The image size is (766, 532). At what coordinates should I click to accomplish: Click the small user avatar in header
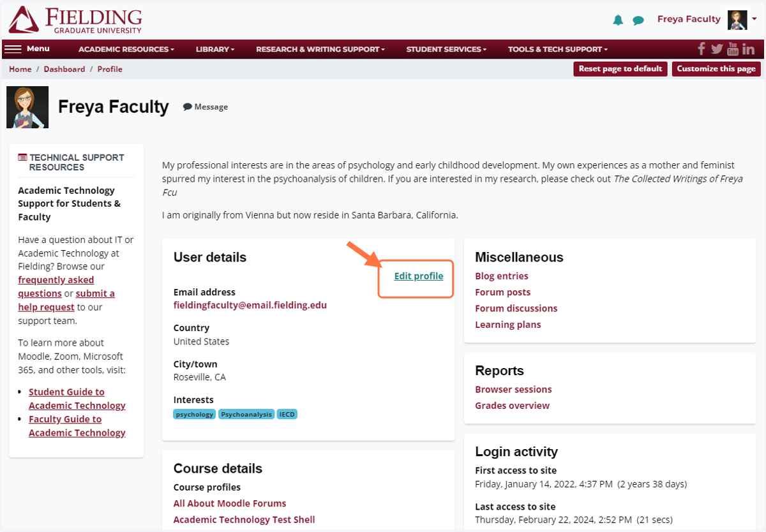pyautogui.click(x=737, y=20)
